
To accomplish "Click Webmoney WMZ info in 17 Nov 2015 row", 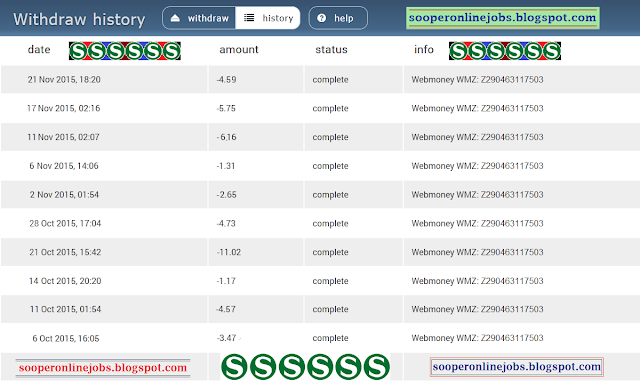I will (x=477, y=109).
